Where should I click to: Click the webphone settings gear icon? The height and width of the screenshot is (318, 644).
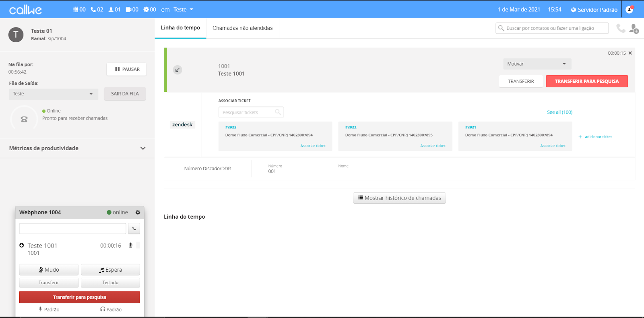pyautogui.click(x=138, y=213)
